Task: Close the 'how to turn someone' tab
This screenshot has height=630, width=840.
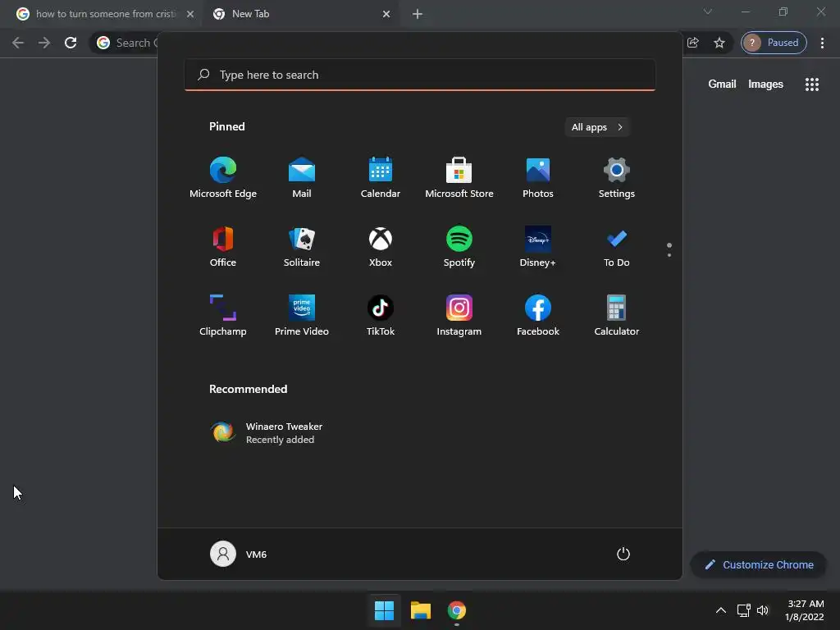Action: [x=190, y=14]
